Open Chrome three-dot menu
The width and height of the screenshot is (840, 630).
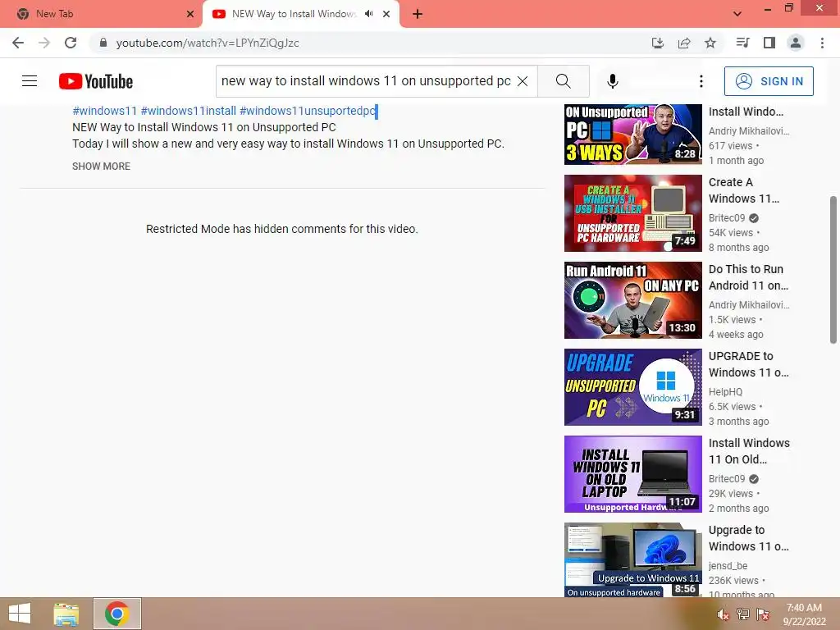[x=822, y=43]
